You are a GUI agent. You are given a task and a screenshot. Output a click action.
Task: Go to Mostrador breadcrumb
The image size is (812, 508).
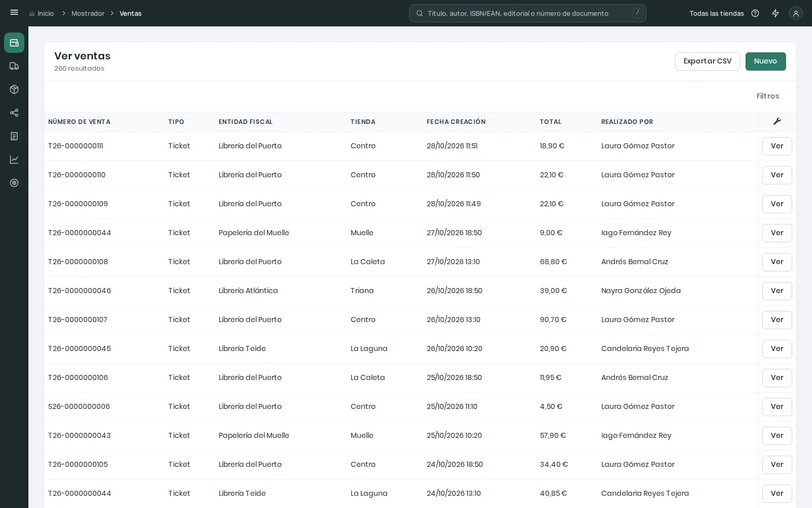(88, 13)
